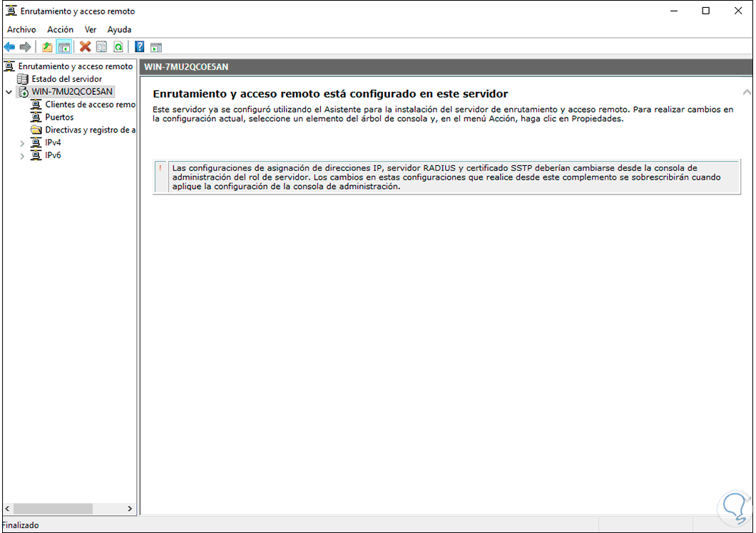The width and height of the screenshot is (756, 533).
Task: Maximize the window
Action: tap(706, 11)
